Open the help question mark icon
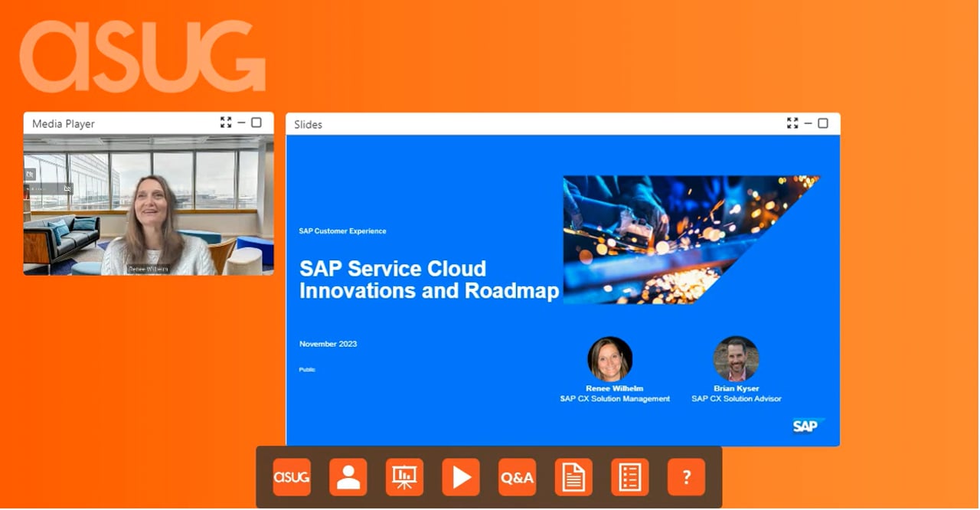Image resolution: width=980 pixels, height=510 pixels. pyautogui.click(x=686, y=477)
